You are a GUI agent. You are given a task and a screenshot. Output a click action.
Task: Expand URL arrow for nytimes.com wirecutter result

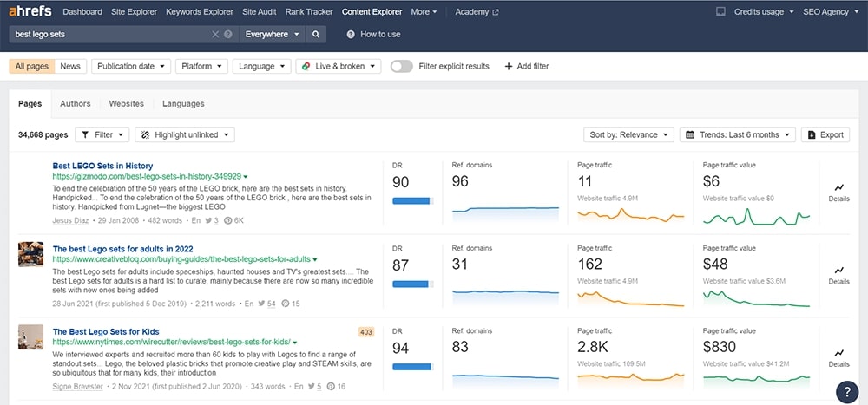(295, 343)
